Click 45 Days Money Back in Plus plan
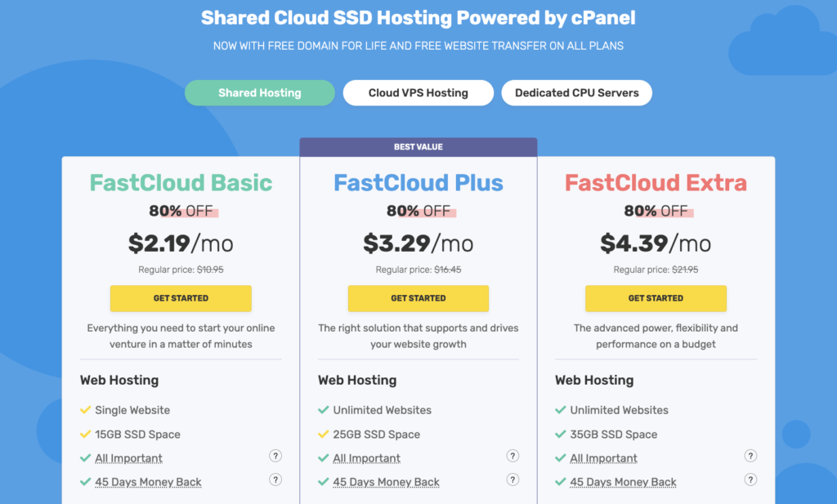Screen dimensions: 837x504 pyautogui.click(x=387, y=482)
